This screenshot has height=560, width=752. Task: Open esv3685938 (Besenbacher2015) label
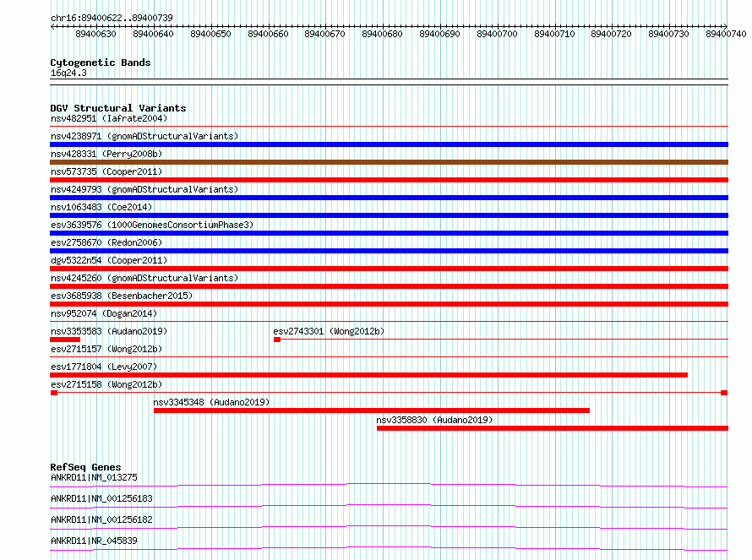click(122, 296)
